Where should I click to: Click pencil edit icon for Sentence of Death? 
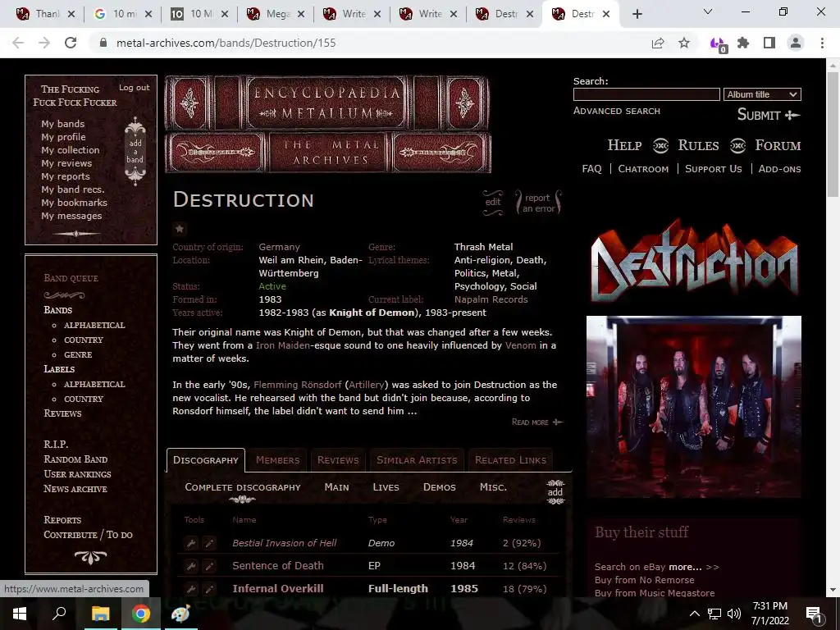pyautogui.click(x=209, y=566)
